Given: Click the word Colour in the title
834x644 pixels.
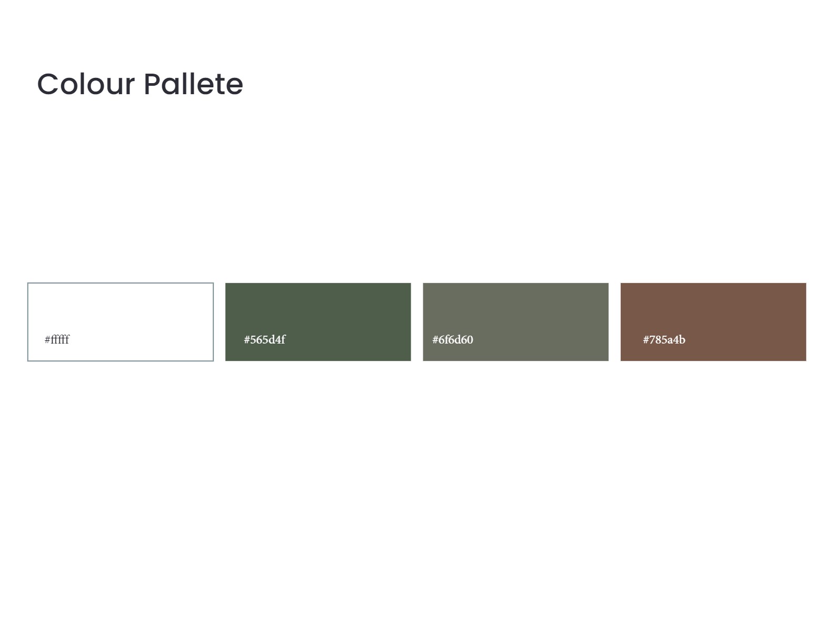Looking at the screenshot, I should tap(86, 84).
